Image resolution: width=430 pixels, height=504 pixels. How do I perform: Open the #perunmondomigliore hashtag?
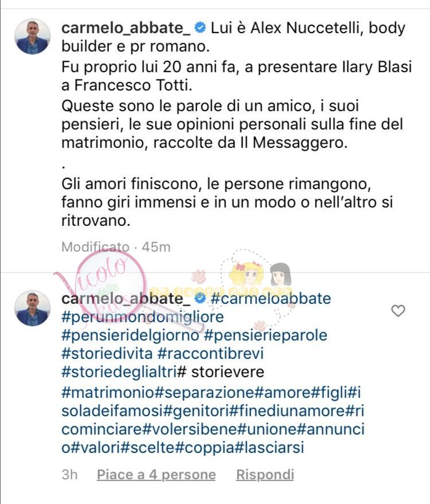pyautogui.click(x=142, y=317)
